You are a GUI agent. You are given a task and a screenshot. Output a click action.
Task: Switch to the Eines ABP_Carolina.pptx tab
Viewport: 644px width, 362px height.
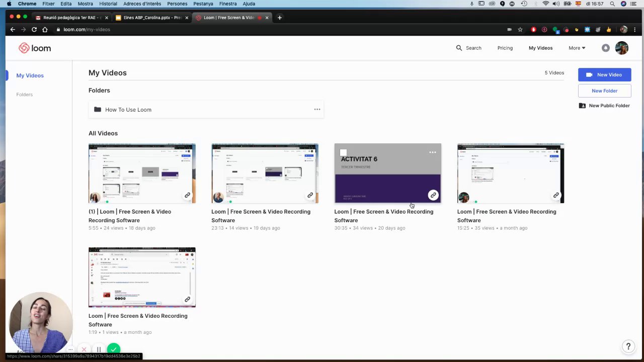point(152,18)
